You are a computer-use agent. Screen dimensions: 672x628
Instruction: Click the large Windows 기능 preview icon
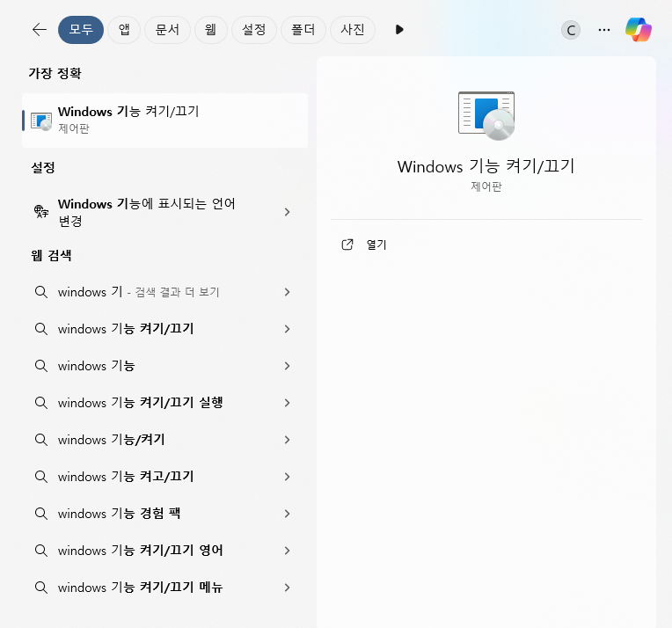pos(486,115)
